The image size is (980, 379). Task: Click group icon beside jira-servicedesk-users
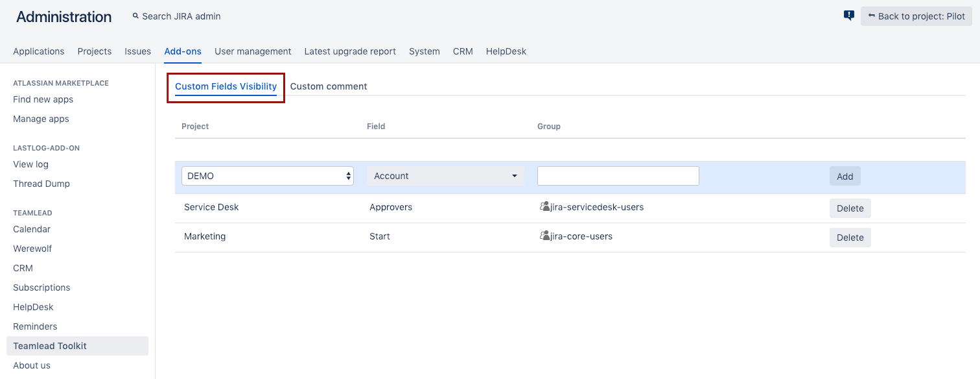pos(544,207)
